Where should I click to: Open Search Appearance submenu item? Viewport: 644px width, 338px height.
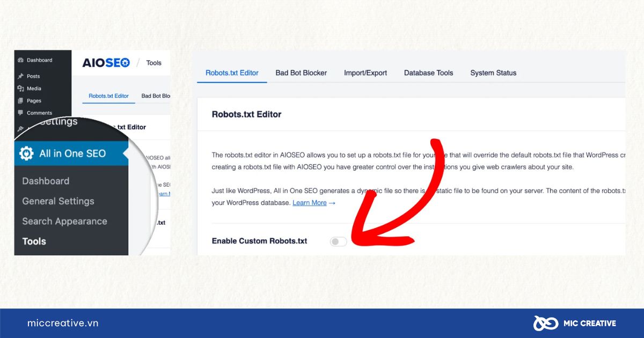(x=64, y=221)
